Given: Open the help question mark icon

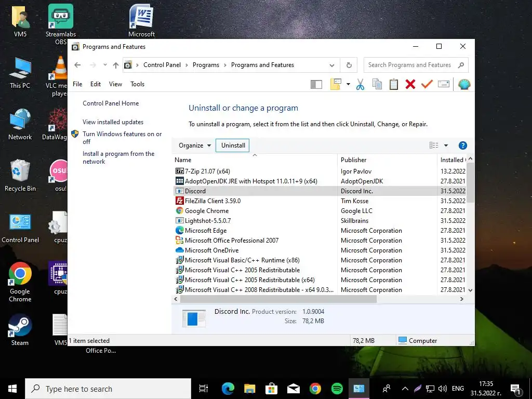Looking at the screenshot, I should click(462, 145).
